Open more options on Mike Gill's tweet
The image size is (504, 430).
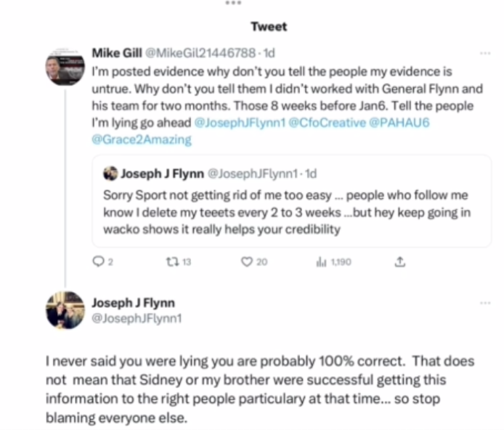click(485, 54)
